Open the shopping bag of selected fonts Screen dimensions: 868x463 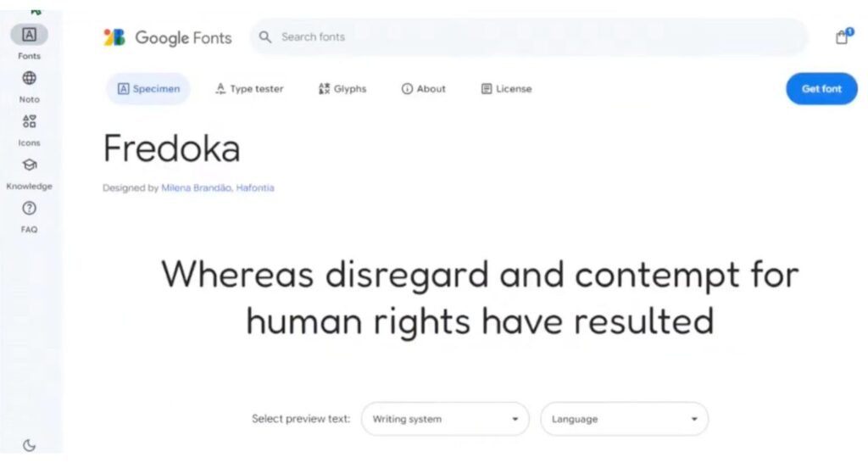pos(843,36)
